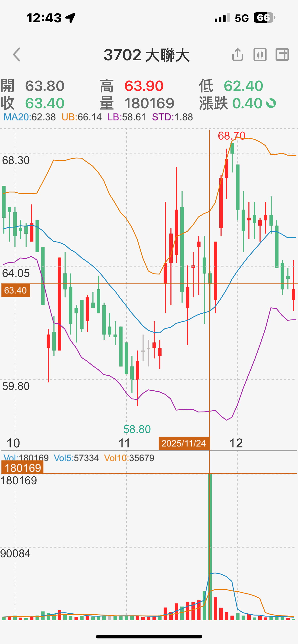Tap the open price 63.80
The width and height of the screenshot is (298, 644).
tap(45, 86)
